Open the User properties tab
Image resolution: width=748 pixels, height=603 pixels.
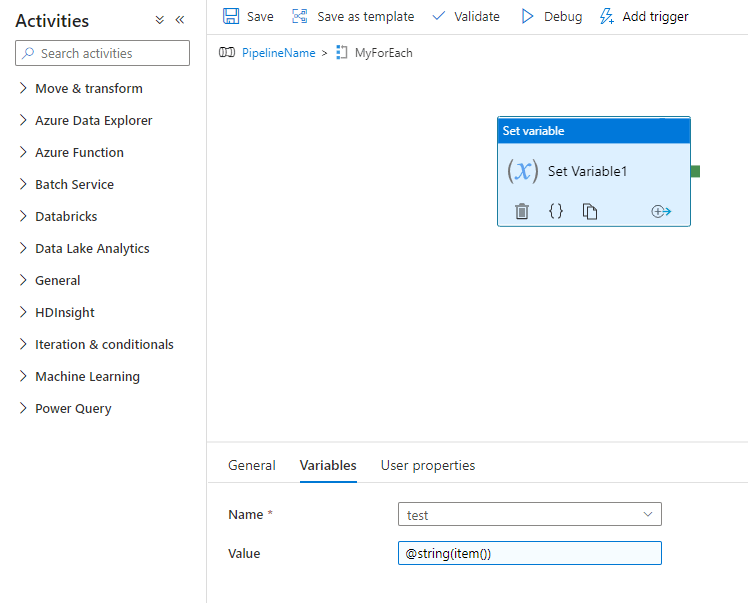[x=427, y=465]
